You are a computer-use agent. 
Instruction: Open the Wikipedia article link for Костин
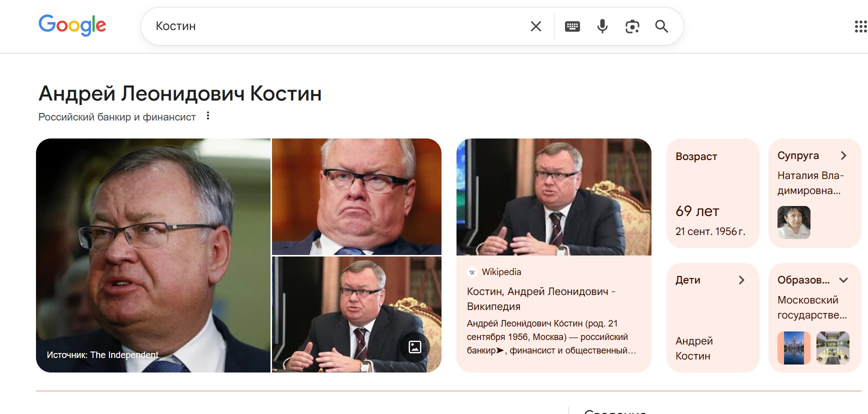point(541,298)
